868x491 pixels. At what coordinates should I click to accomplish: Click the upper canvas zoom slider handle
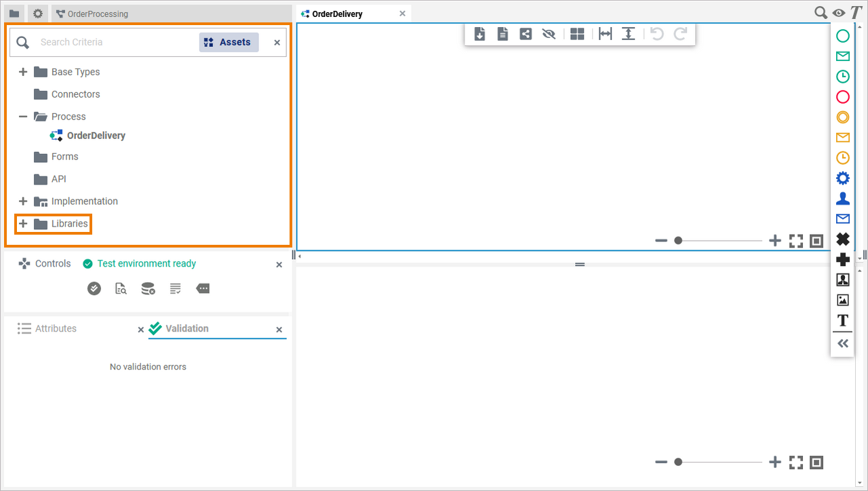[678, 241]
